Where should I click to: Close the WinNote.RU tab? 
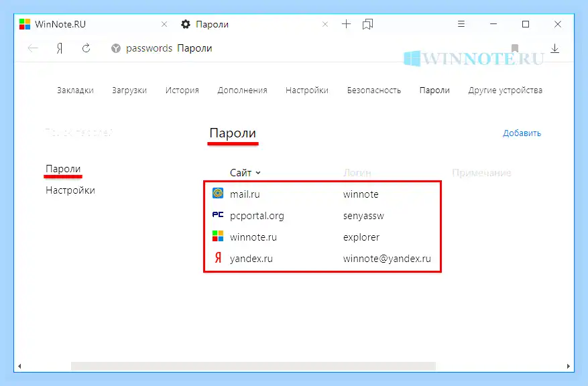[x=164, y=24]
